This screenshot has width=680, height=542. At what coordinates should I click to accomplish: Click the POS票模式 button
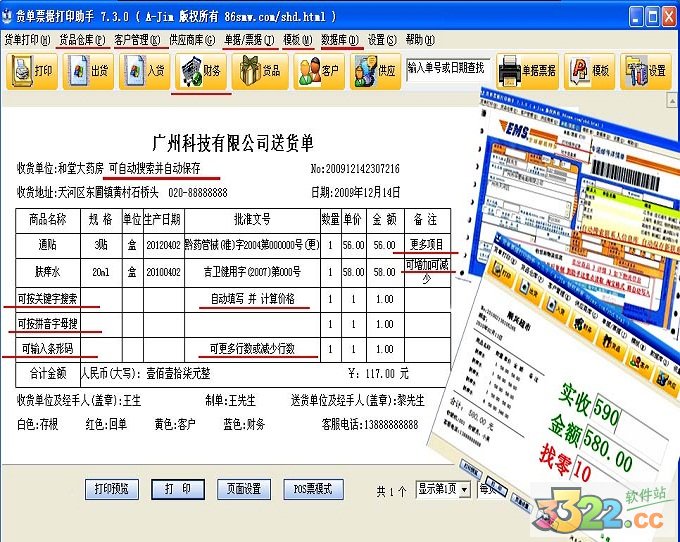[x=313, y=489]
